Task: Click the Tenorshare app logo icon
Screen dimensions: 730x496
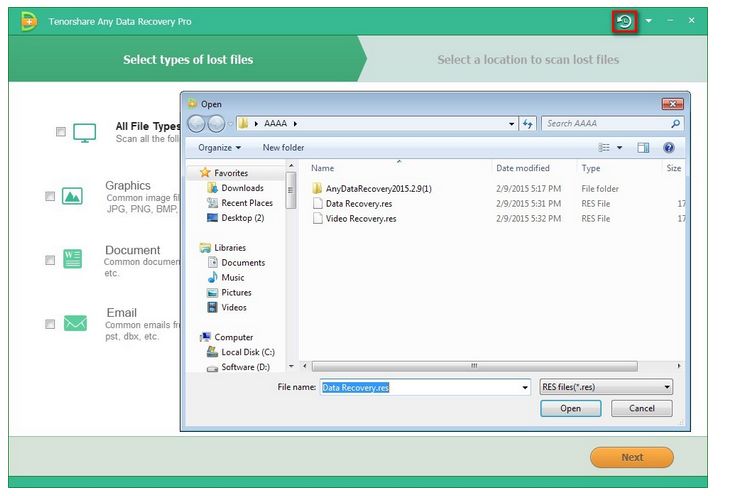Action: (x=28, y=21)
